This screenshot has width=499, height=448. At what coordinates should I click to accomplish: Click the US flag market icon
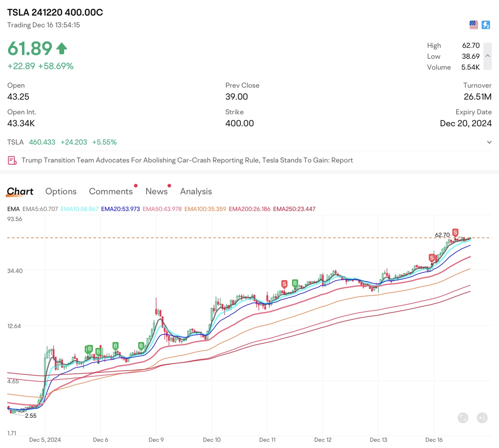pyautogui.click(x=474, y=25)
